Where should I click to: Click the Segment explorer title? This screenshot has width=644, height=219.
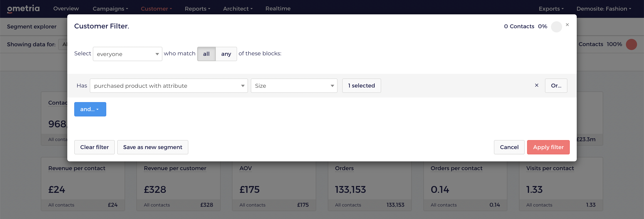point(32,26)
